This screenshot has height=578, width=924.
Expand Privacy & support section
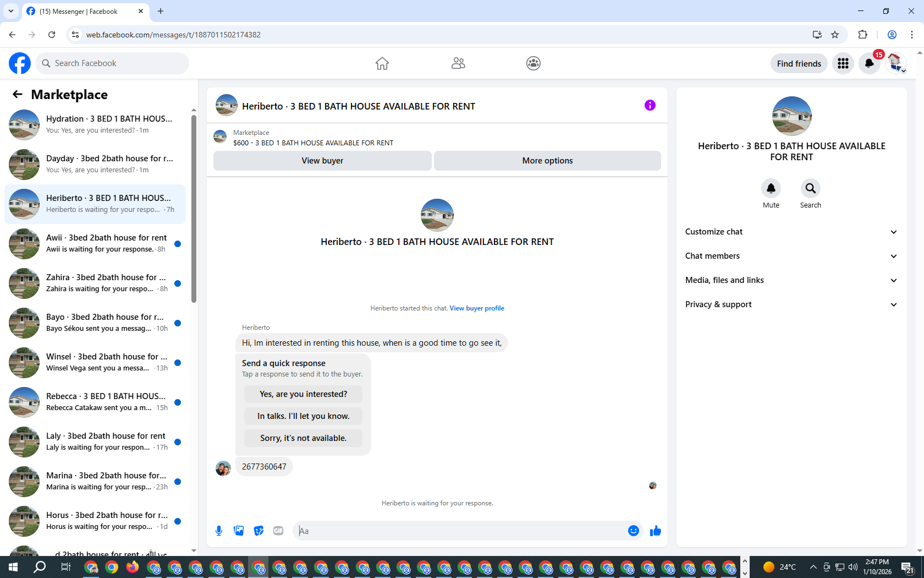[x=791, y=304]
